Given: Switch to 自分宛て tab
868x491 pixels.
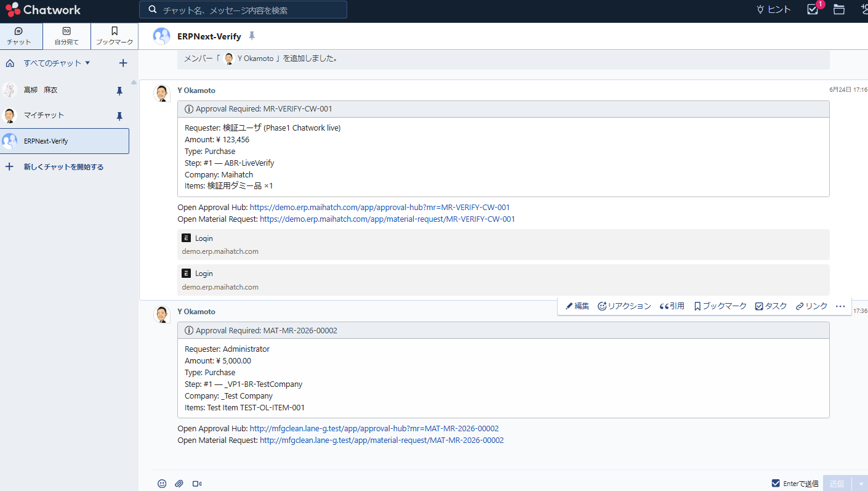Looking at the screenshot, I should point(66,36).
